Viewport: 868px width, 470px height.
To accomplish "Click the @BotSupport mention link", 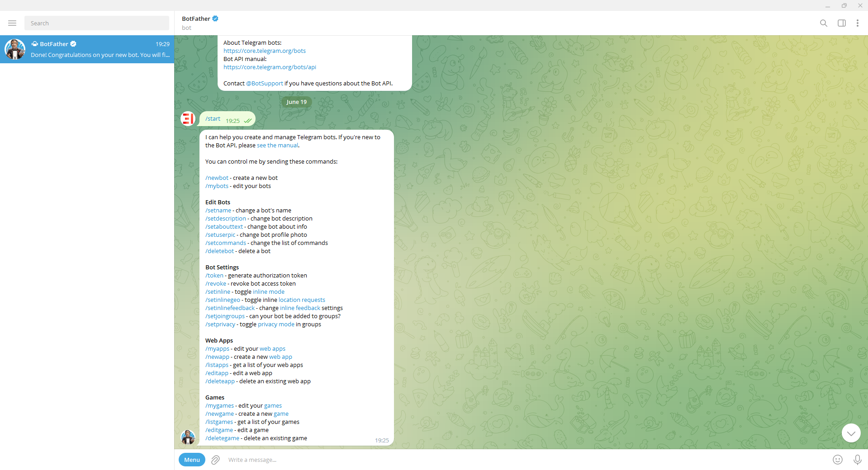I will coord(265,83).
